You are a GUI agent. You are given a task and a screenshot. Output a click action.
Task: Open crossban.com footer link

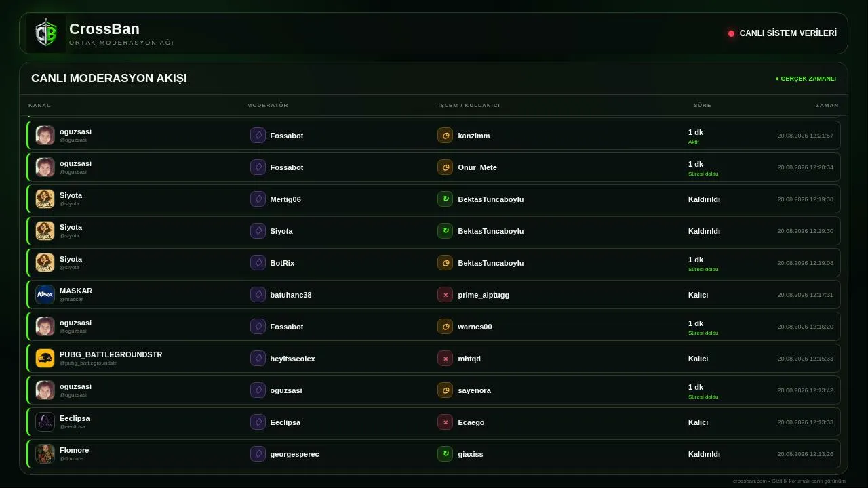pyautogui.click(x=750, y=481)
